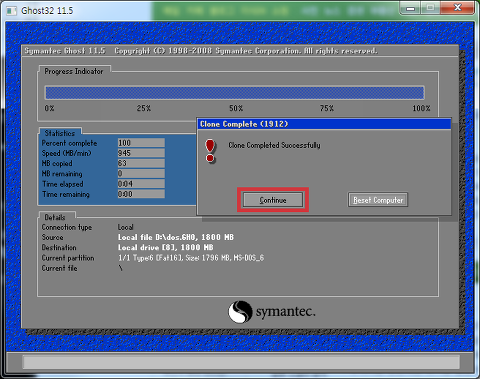Image resolution: width=480 pixels, height=379 pixels.
Task: Click the Time elapsed value 0:04
Action: (x=141, y=184)
